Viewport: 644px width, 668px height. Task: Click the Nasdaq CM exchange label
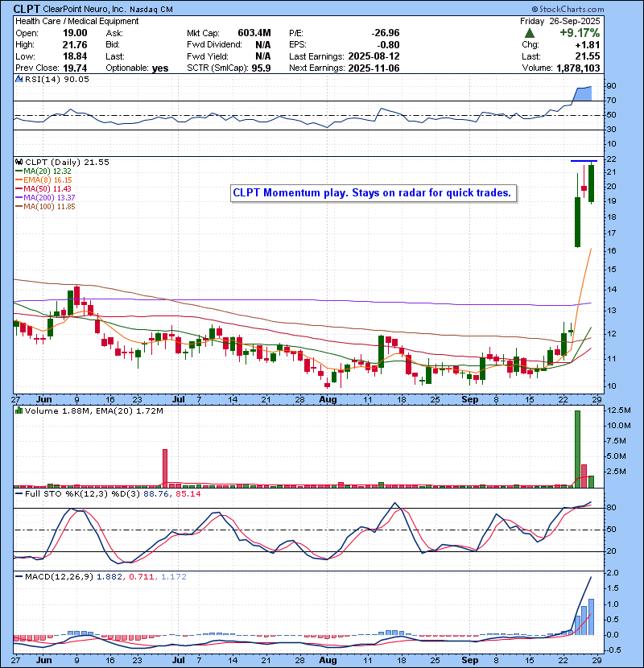coord(151,10)
